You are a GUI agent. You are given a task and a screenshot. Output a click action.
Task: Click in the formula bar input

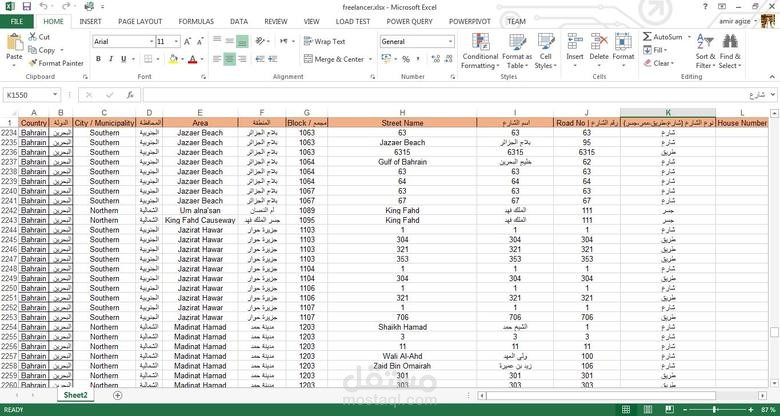(455, 95)
